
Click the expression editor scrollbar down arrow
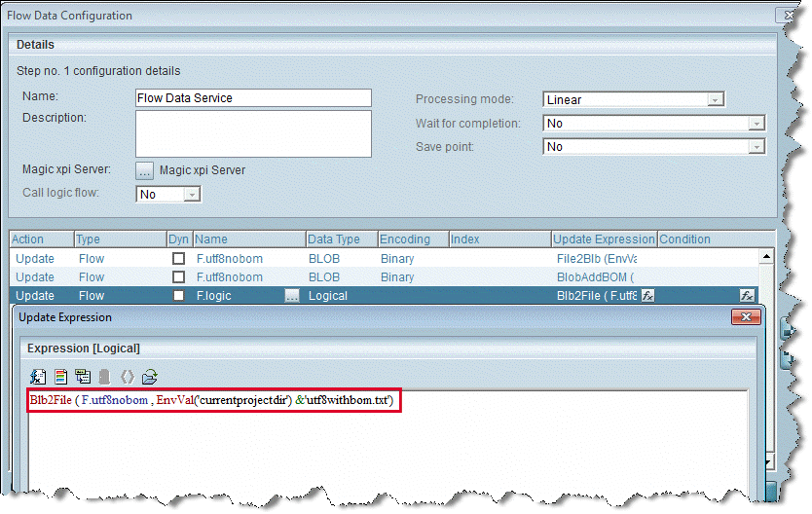[x=769, y=460]
